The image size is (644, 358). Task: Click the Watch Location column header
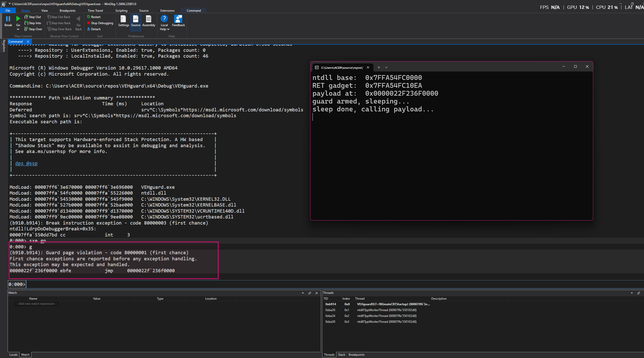click(x=211, y=299)
